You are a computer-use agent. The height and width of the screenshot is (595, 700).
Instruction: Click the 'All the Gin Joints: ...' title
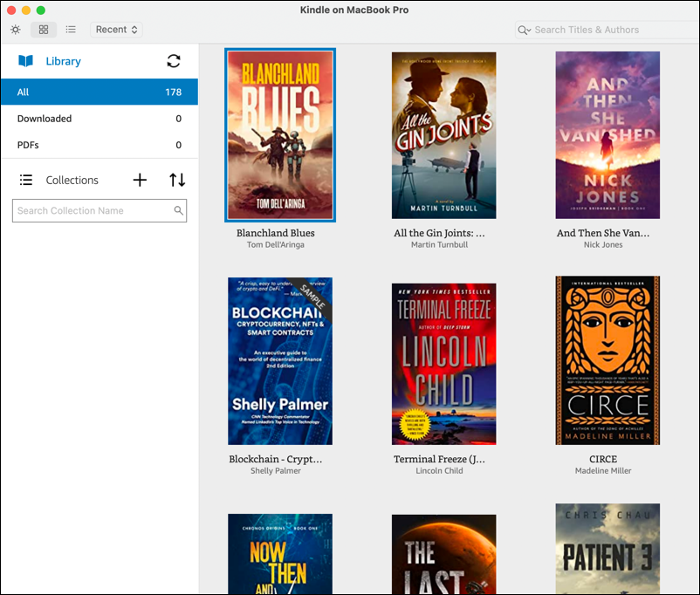pos(439,233)
